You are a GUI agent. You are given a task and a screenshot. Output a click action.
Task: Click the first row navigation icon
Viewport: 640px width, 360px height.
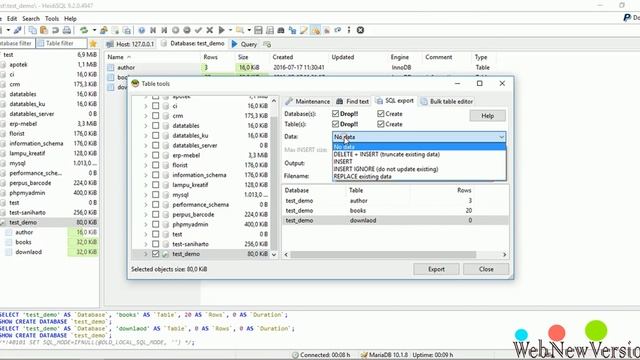153,30
